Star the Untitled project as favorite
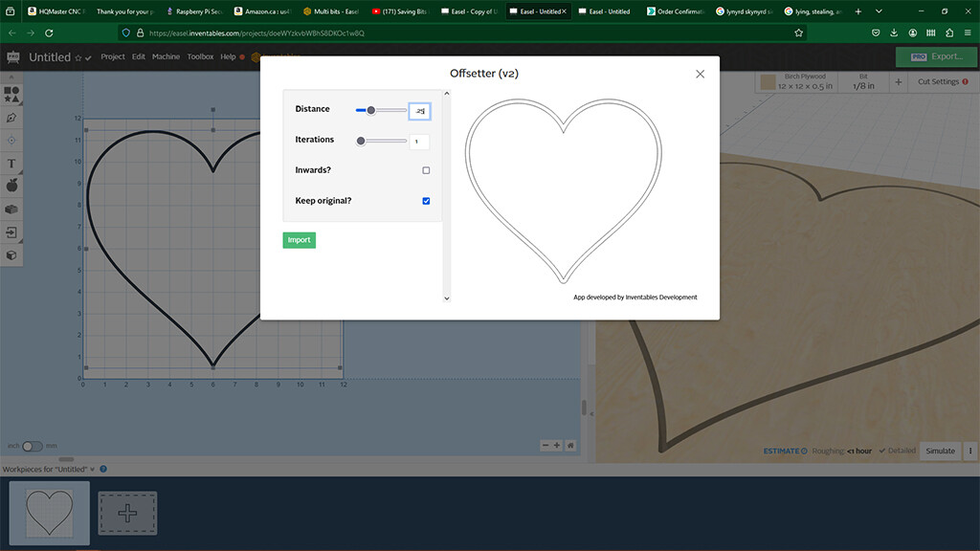980x551 pixels. (78, 57)
